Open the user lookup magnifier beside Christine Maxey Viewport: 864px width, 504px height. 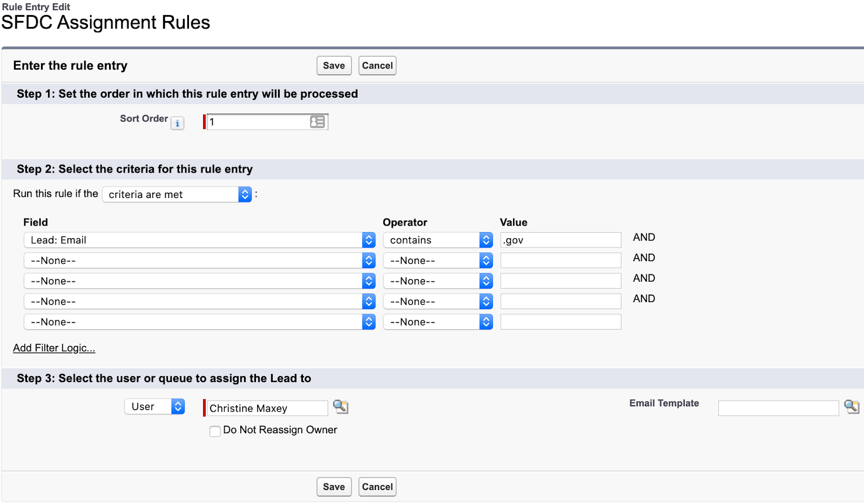coord(341,407)
